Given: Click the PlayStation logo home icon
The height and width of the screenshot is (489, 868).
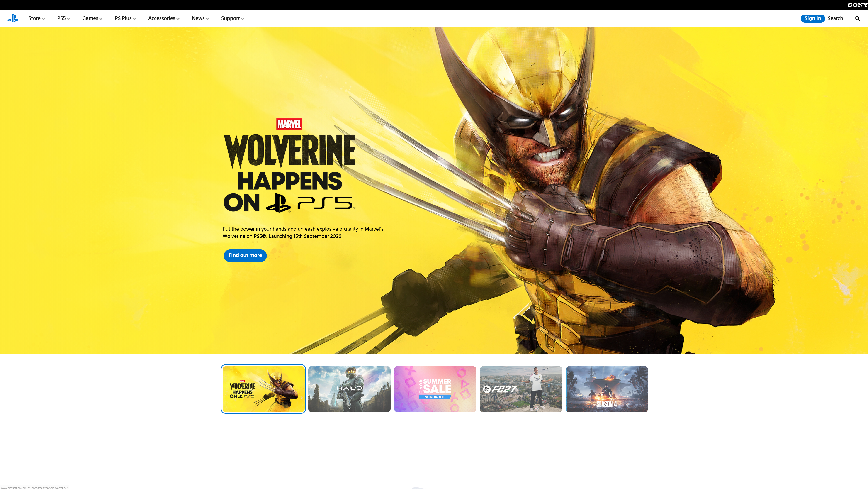Looking at the screenshot, I should tap(13, 18).
